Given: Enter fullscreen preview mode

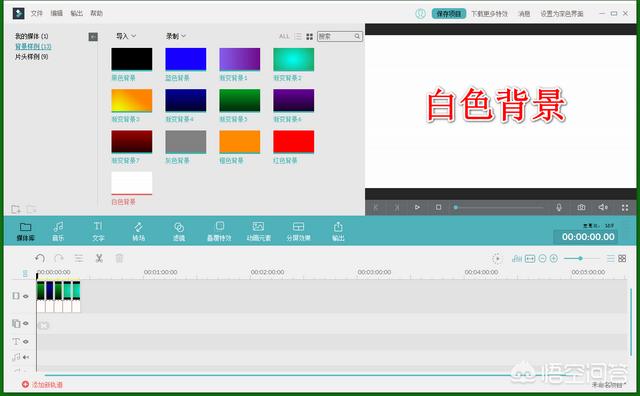Looking at the screenshot, I should [x=625, y=207].
